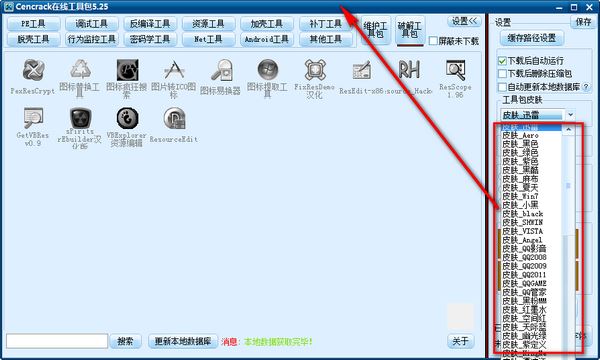Click the help question mark beside 自动更新本地数据库
Viewport: 600px width, 360px height.
(586, 87)
